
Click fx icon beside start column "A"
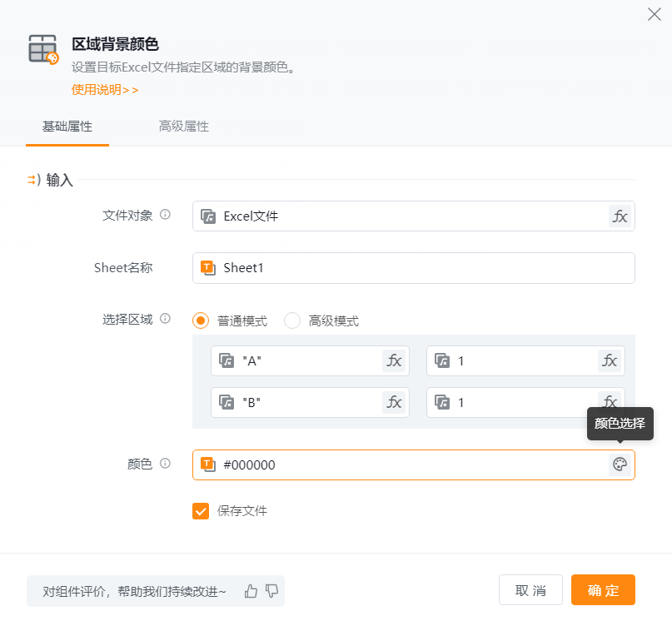pos(394,360)
